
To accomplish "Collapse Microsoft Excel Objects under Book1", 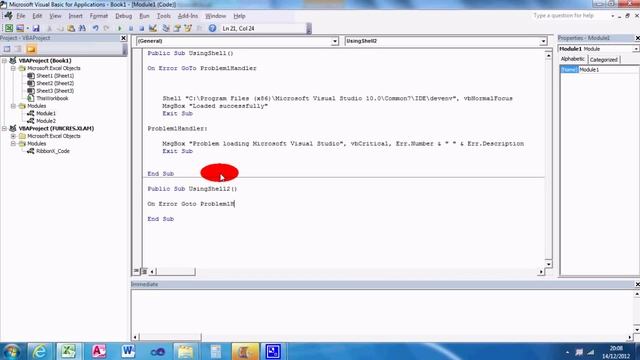I will (x=13, y=68).
